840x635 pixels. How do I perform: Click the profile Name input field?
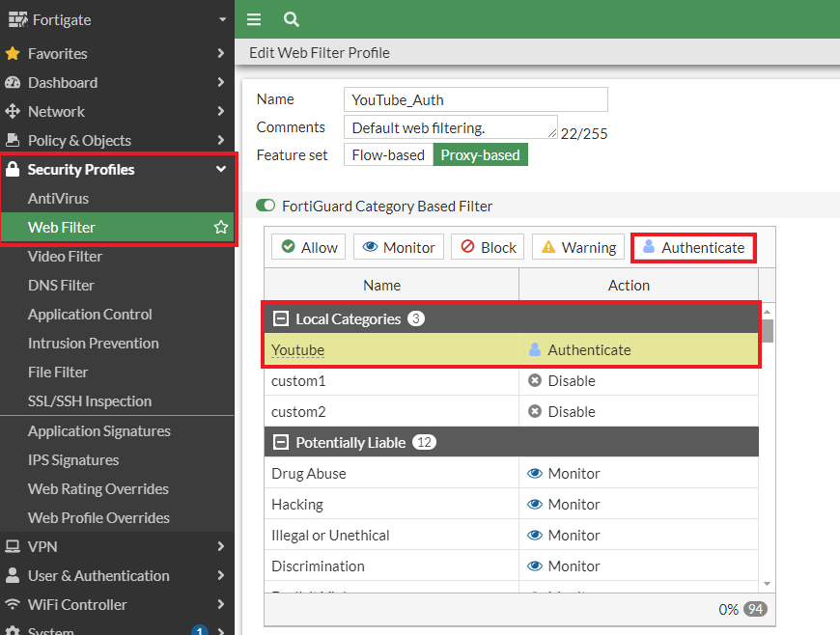click(475, 99)
